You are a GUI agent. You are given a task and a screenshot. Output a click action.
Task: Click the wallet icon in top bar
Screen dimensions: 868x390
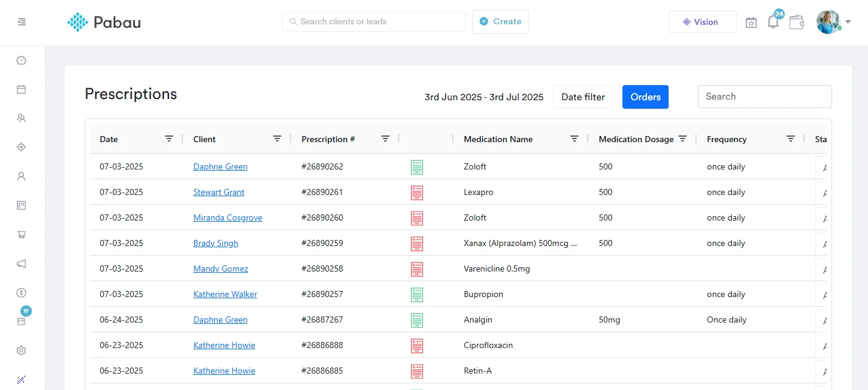pos(796,22)
